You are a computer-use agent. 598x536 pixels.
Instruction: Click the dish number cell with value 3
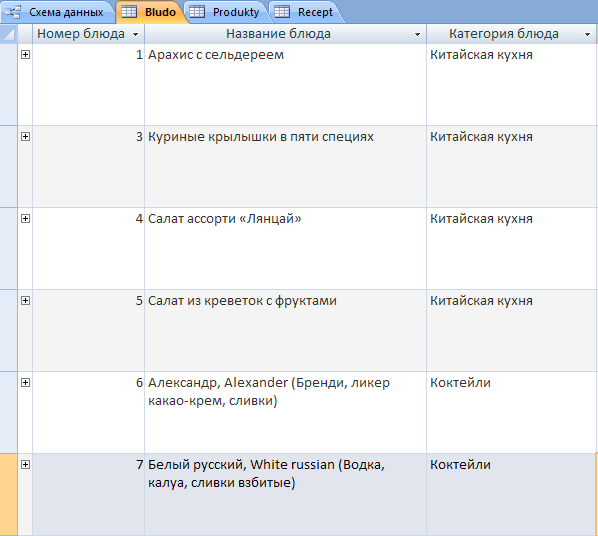click(88, 167)
